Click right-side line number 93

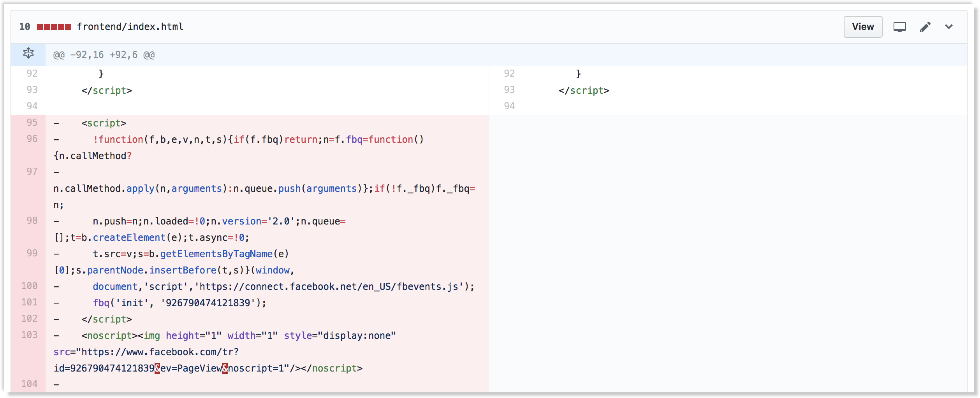(x=509, y=90)
